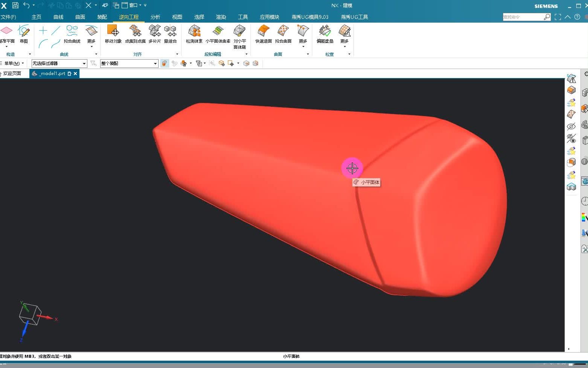Select the Spline curve tool

click(x=56, y=44)
